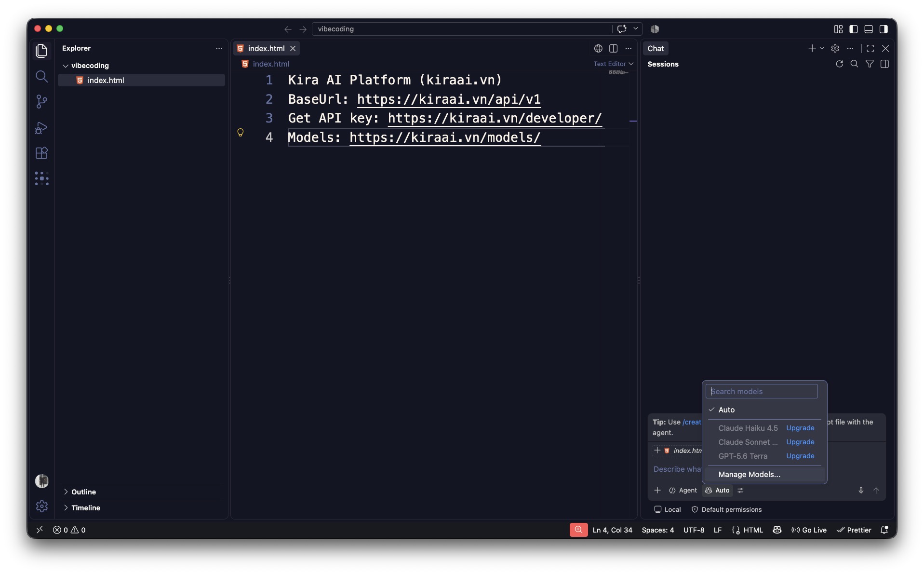The height and width of the screenshot is (574, 924).
Task: Open the globe preview icon in editor toolbar
Action: [x=598, y=48]
